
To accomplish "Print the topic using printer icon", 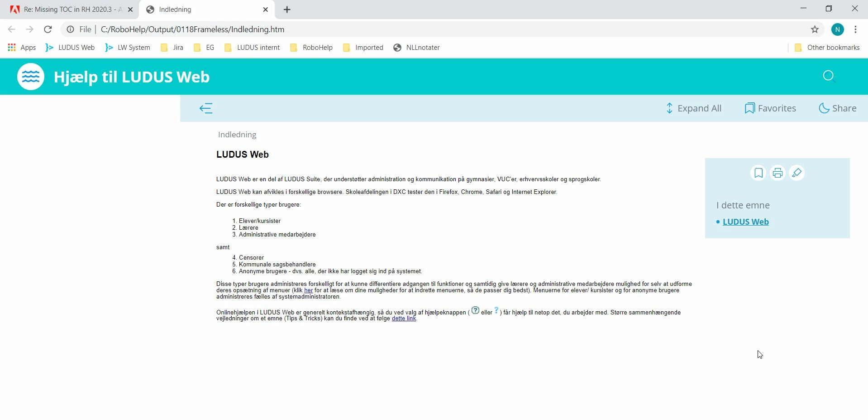I will coord(777,173).
